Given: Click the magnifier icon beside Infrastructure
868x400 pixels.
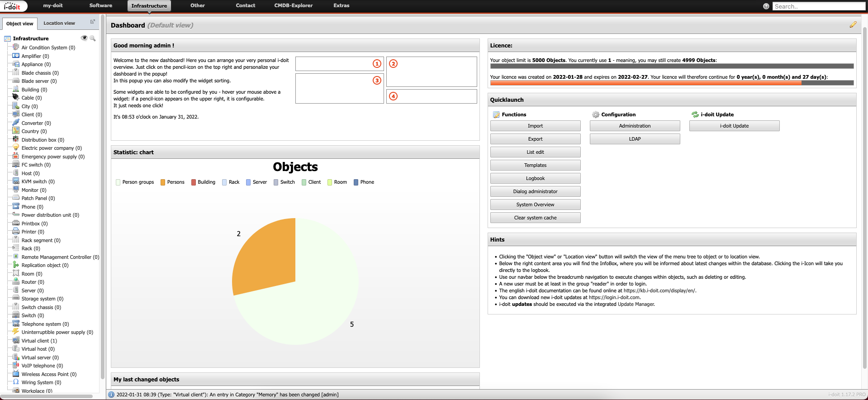Looking at the screenshot, I should click(x=93, y=38).
